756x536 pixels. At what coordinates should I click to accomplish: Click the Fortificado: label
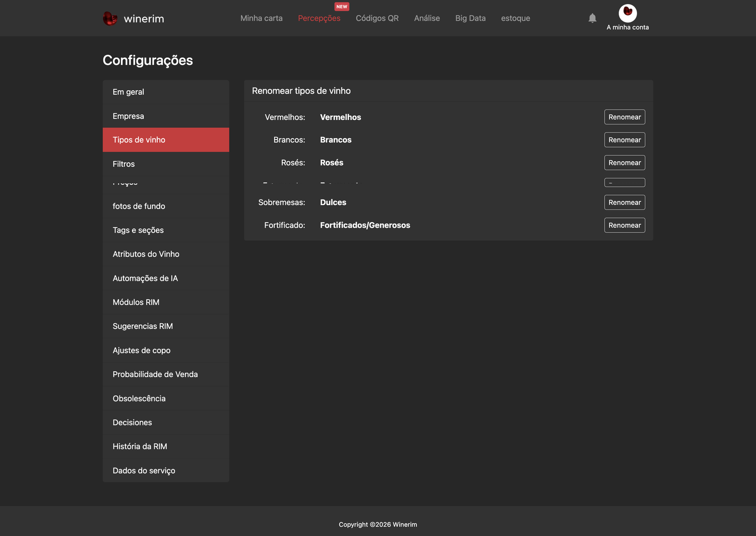(x=285, y=225)
